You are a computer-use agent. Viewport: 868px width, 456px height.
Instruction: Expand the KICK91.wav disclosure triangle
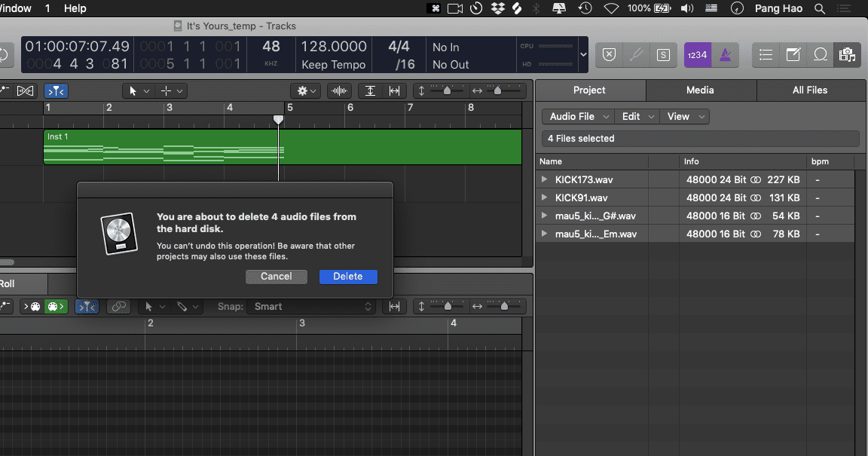(544, 197)
